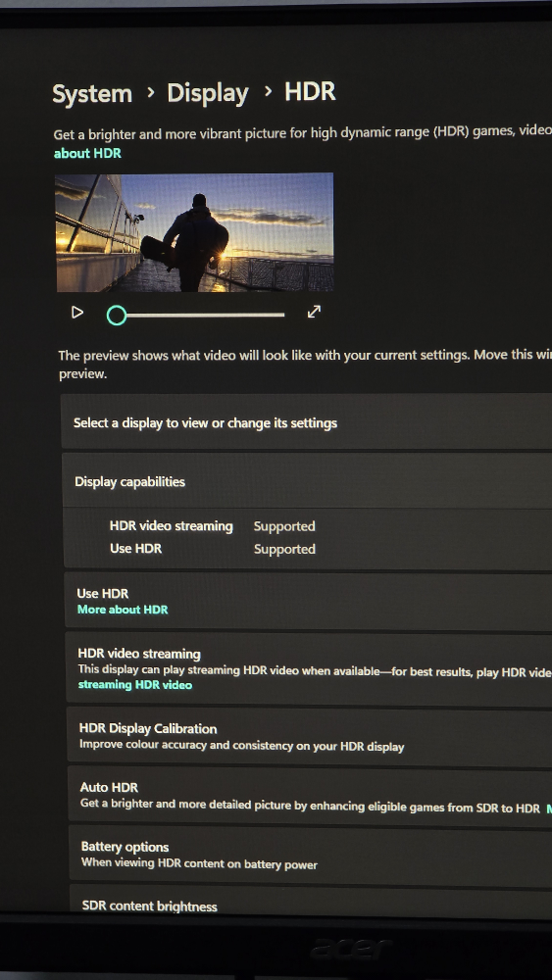Open HDR Display Calibration
The image size is (552, 980).
[x=310, y=736]
